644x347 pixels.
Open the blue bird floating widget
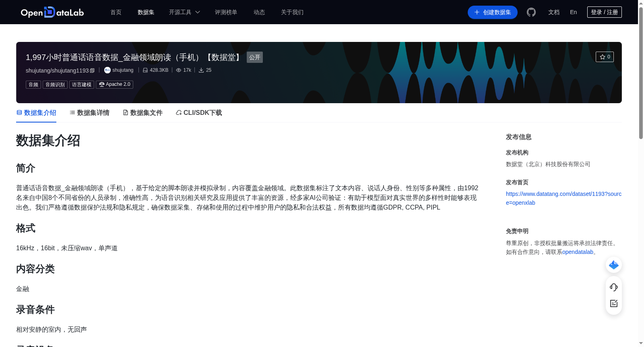coord(614,265)
